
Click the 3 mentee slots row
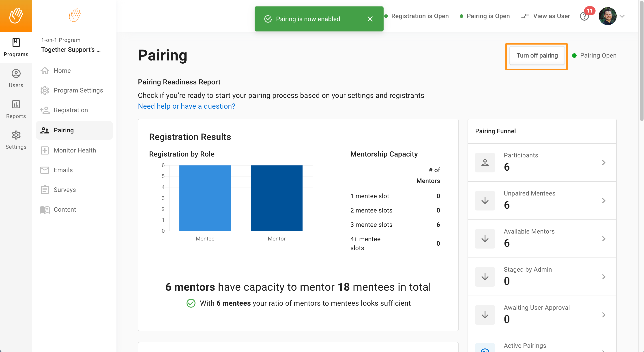point(395,225)
